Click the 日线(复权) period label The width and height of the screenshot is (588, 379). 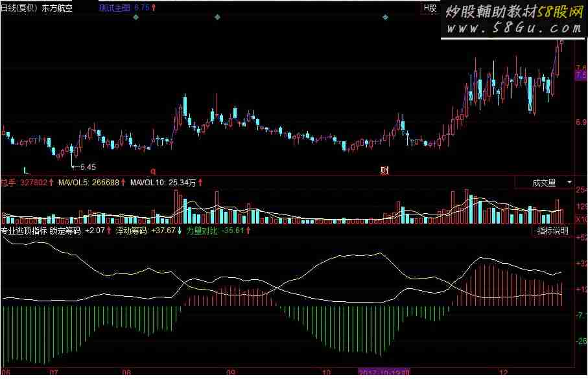tap(20, 8)
